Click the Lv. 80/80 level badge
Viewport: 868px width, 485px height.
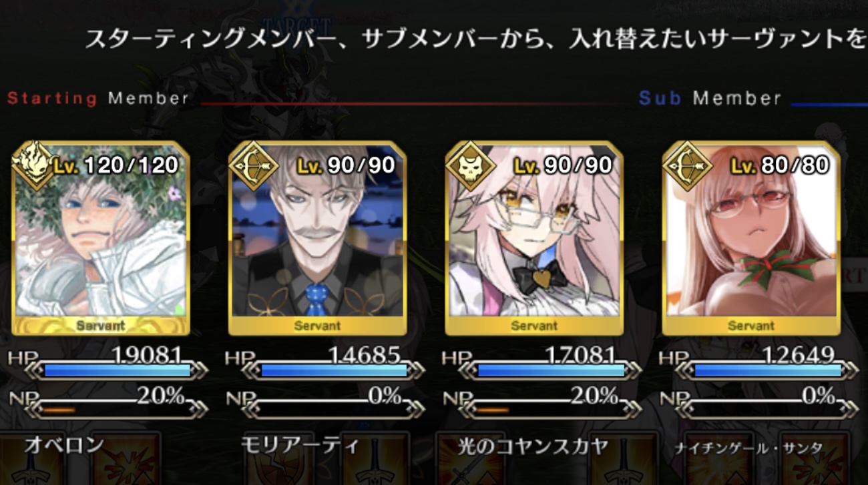coord(780,165)
